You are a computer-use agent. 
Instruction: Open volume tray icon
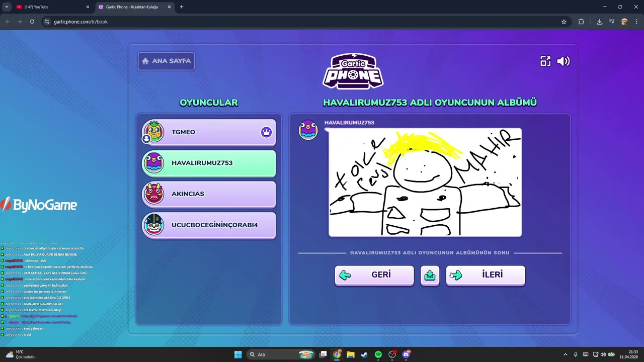pos(603,354)
